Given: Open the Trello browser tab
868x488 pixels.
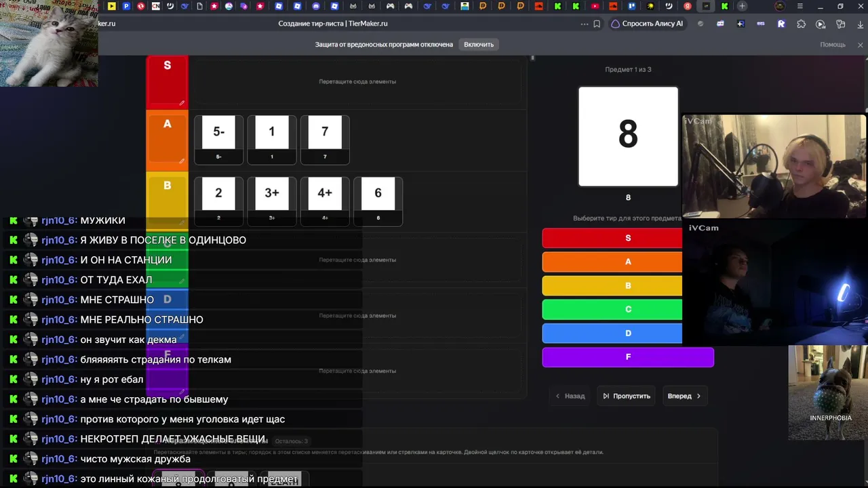Looking at the screenshot, I should tap(631, 6).
